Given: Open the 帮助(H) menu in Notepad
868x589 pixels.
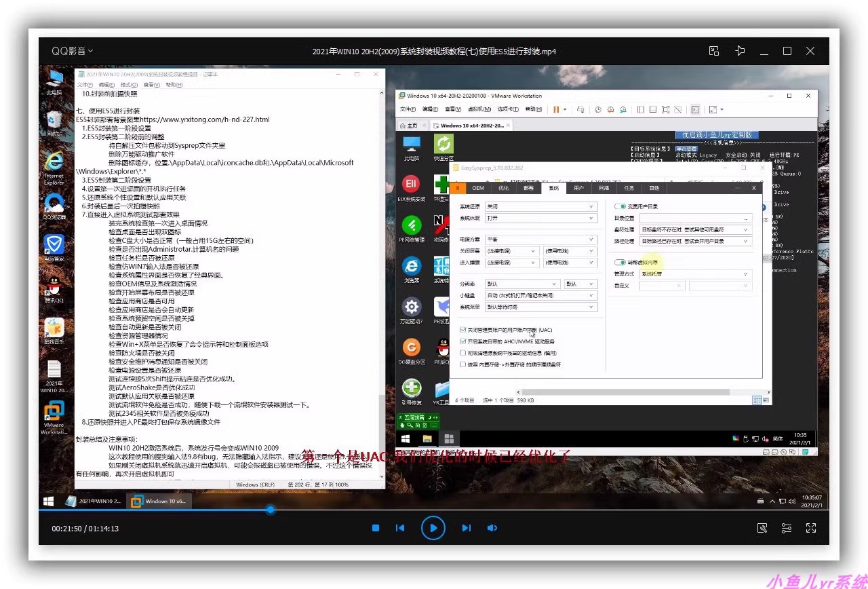Looking at the screenshot, I should point(174,85).
